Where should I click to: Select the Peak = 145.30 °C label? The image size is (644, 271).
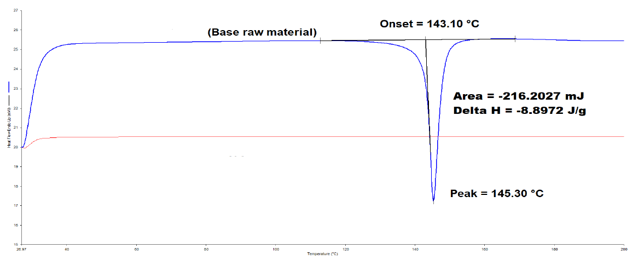point(496,193)
